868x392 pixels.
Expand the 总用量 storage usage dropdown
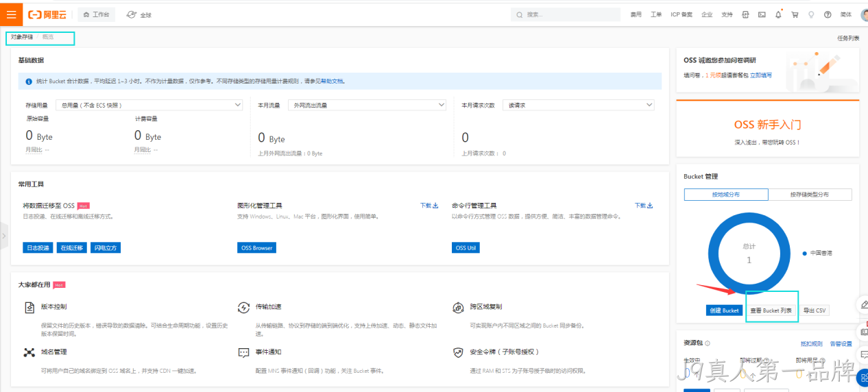(x=149, y=105)
